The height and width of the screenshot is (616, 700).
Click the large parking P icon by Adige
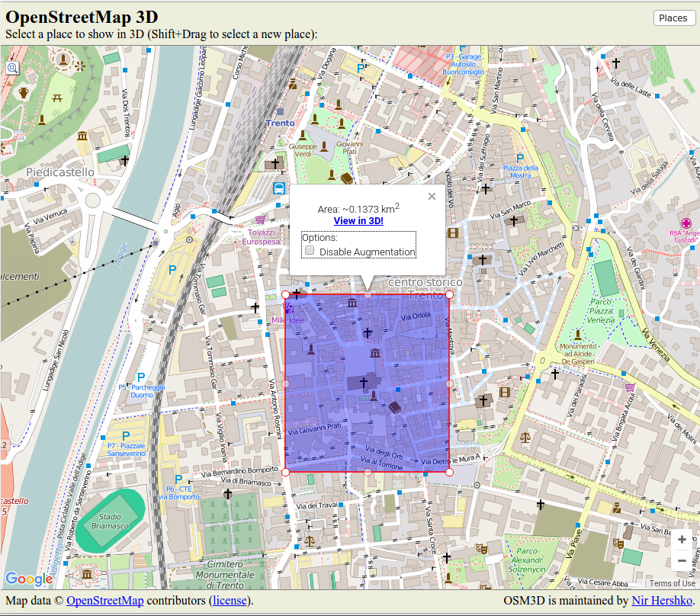(172, 270)
